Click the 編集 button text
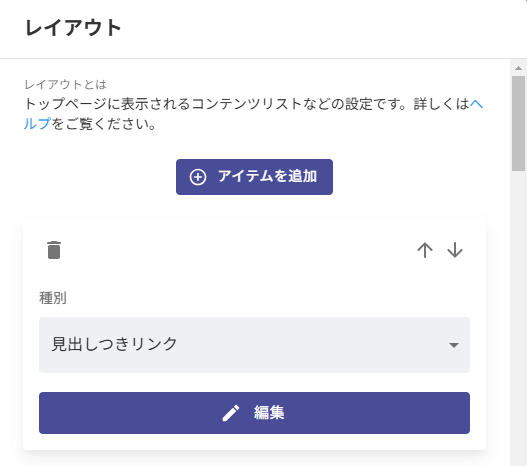Screen dimensions: 527x466 (x=269, y=413)
